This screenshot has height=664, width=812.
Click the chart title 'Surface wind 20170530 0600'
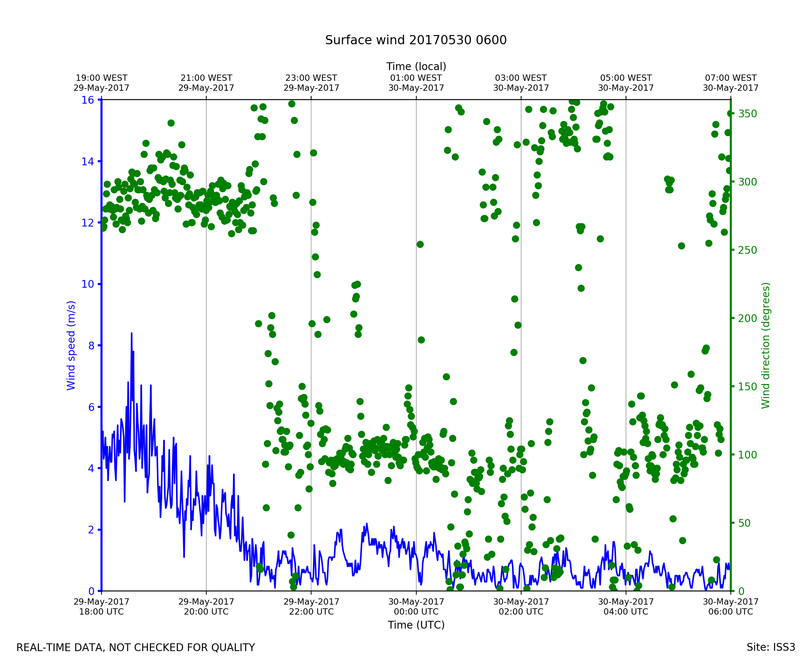tap(416, 40)
